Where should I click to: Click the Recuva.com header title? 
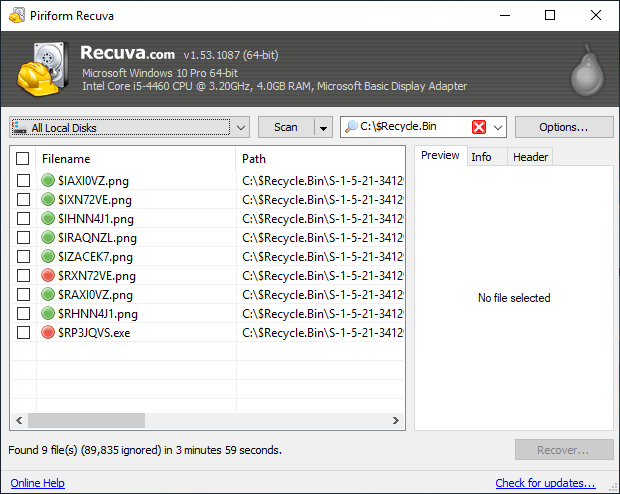127,53
